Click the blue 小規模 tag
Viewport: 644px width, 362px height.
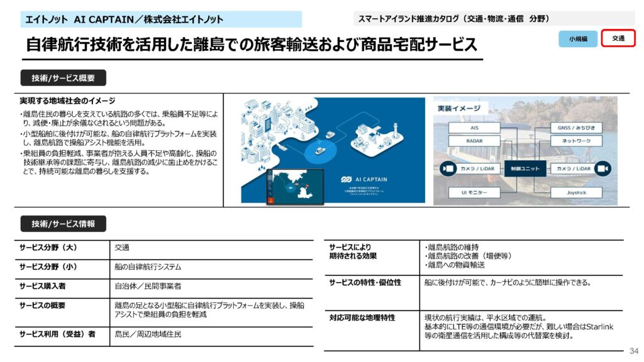point(578,38)
